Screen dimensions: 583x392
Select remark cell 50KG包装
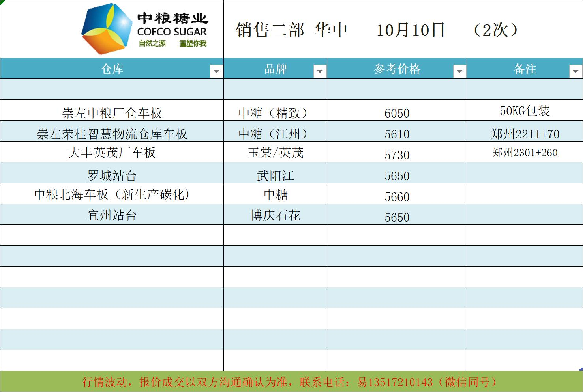tap(525, 111)
